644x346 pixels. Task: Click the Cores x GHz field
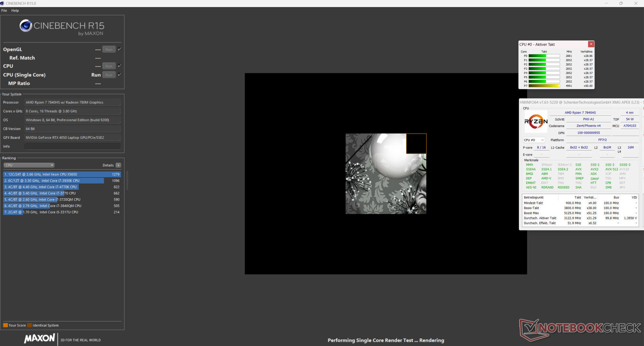pos(72,111)
